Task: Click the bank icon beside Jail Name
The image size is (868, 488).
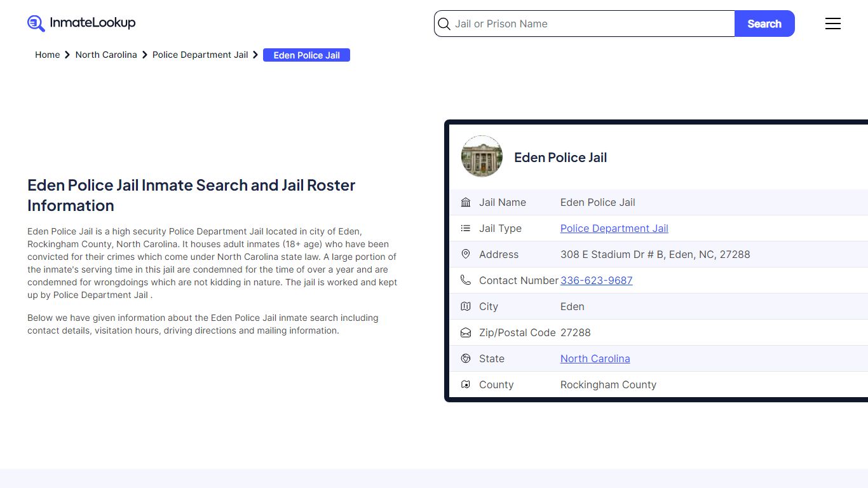Action: pos(466,202)
